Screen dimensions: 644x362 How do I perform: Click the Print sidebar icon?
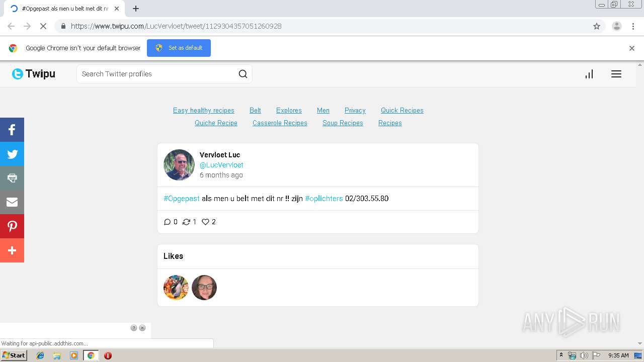12,178
